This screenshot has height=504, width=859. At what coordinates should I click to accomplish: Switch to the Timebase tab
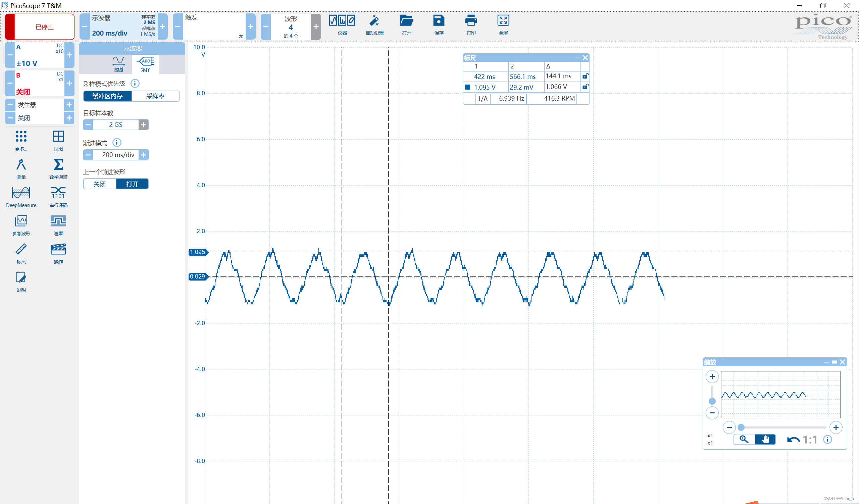point(119,63)
